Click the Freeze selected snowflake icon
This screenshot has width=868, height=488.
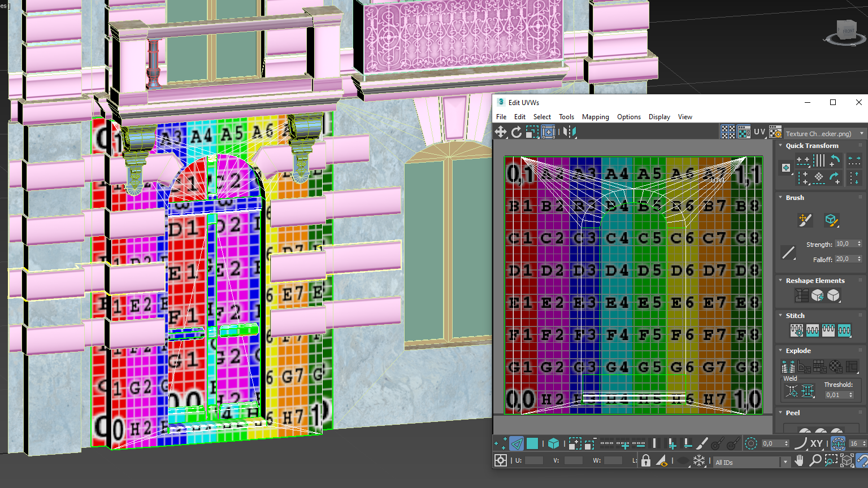point(699,461)
